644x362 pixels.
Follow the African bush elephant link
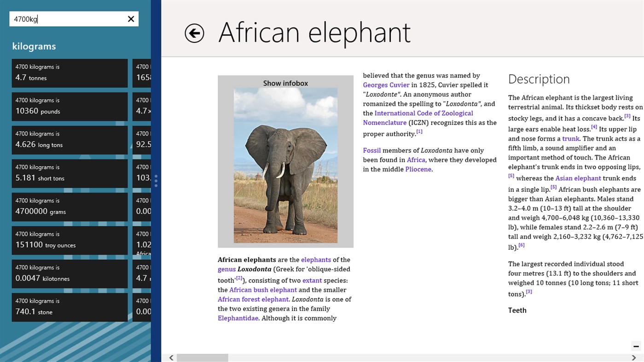(x=263, y=289)
